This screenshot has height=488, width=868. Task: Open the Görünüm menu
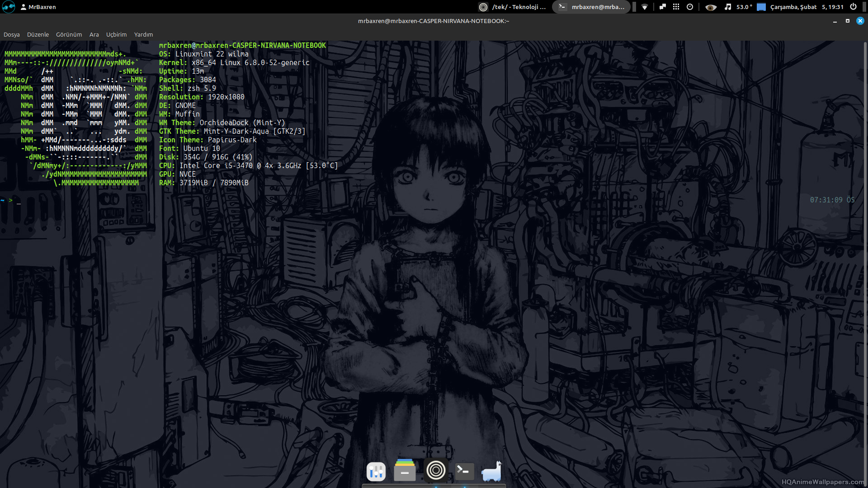pos(69,34)
